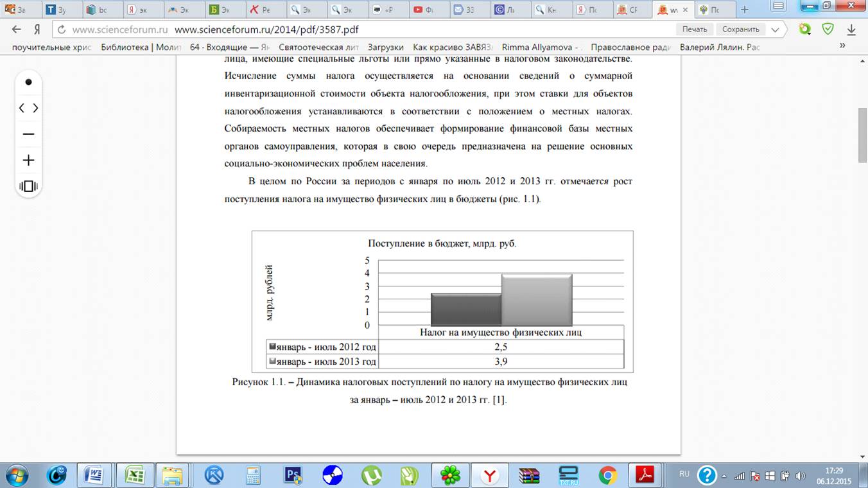Open the 'Святоотеческая лит' bookmark
Image resolution: width=868 pixels, height=488 pixels.
tap(319, 47)
